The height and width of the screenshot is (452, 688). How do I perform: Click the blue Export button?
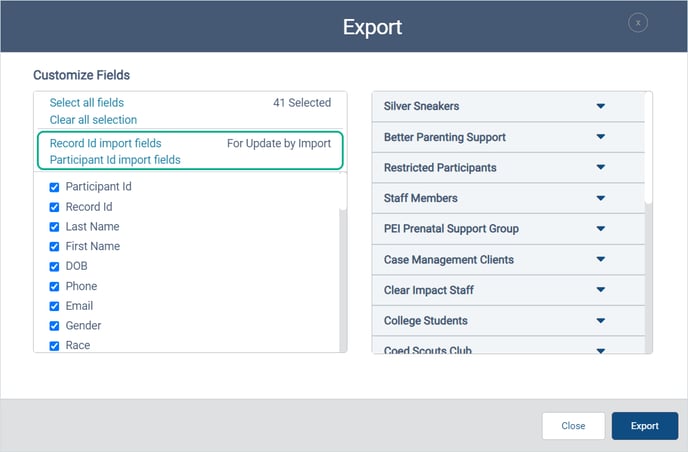(x=645, y=426)
